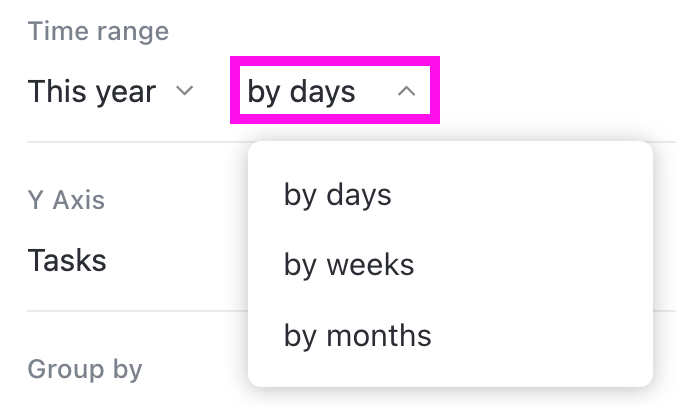Click the "Y Axis" section label
The width and height of the screenshot is (676, 406).
[x=66, y=200]
